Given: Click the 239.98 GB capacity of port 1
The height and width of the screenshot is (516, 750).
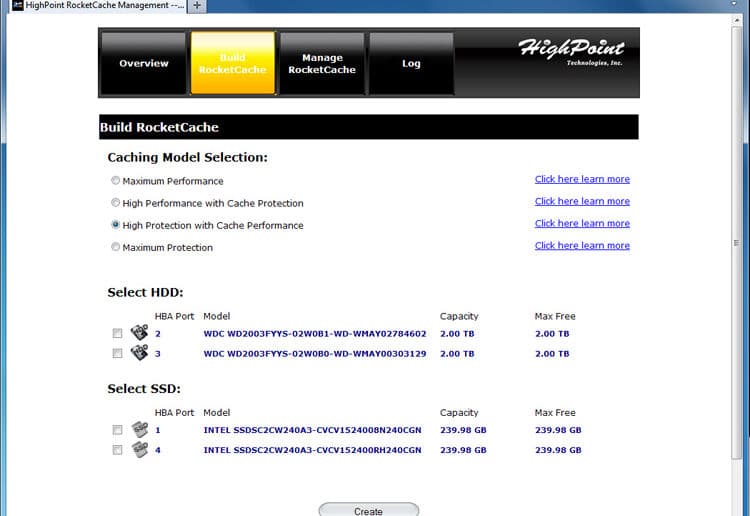Looking at the screenshot, I should [463, 430].
